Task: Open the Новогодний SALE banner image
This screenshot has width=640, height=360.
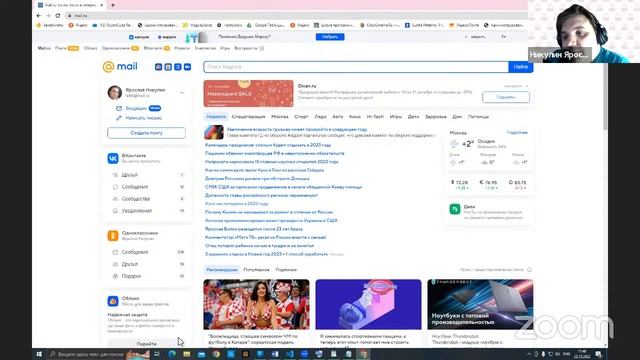Action: pos(249,93)
